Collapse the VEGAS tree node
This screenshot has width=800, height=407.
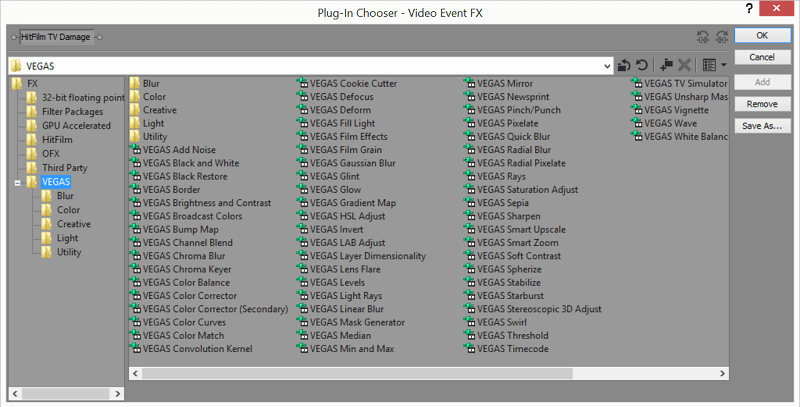coord(17,183)
